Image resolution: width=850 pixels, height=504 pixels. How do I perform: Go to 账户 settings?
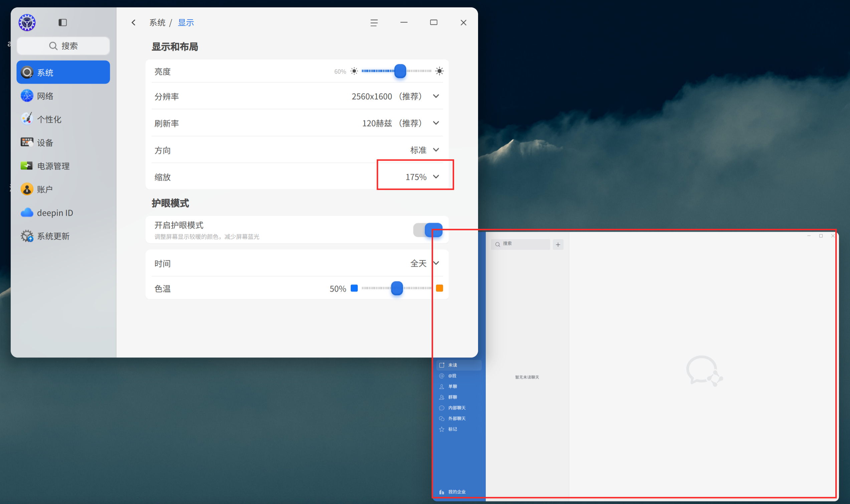63,189
